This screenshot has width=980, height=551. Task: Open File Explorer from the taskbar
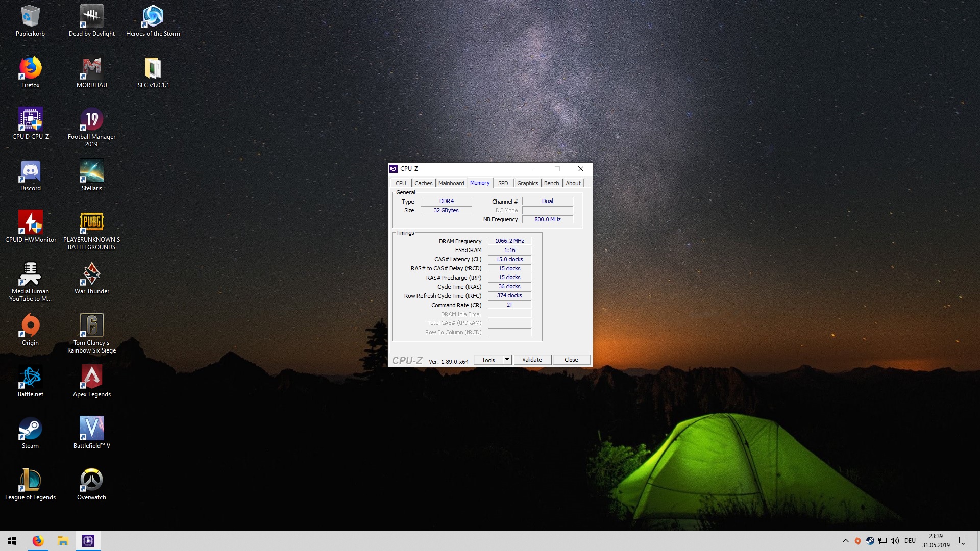(63, 541)
